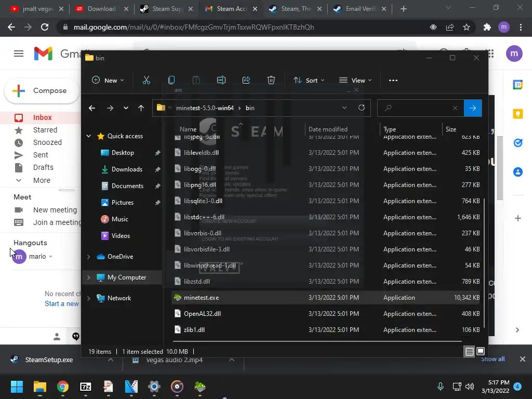
Task: Click the Delete trash icon in Explorer
Action: pyautogui.click(x=271, y=80)
